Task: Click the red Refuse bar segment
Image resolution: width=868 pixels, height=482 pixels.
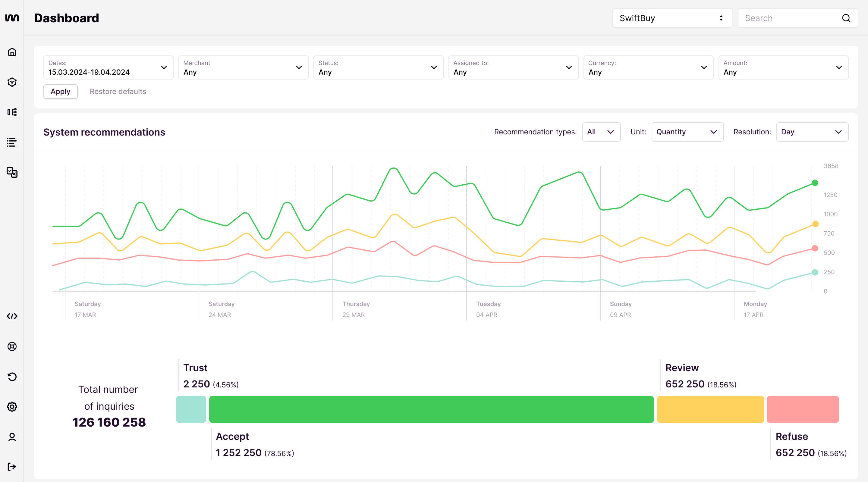Action: [803, 409]
